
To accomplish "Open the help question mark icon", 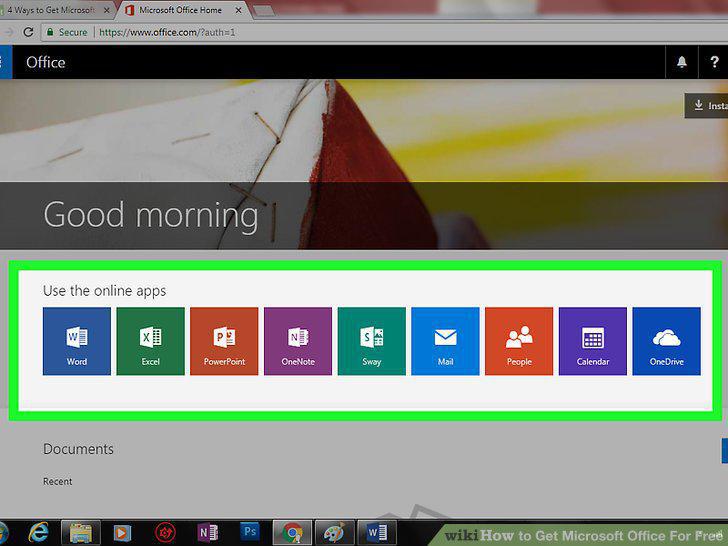I will [x=714, y=62].
